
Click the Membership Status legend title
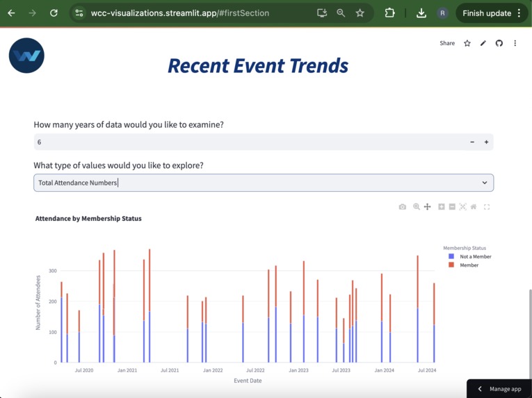pyautogui.click(x=465, y=248)
